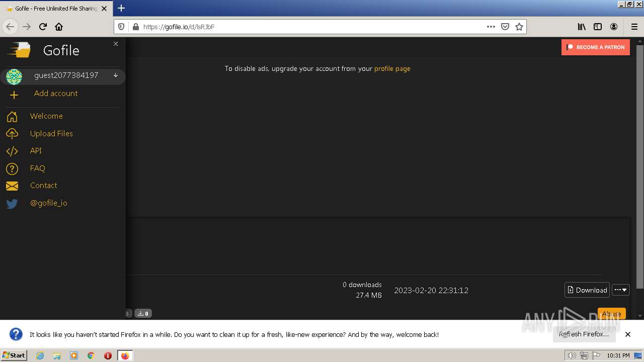Open the Contact menu item
Screen dimensions: 644x362
point(44,186)
